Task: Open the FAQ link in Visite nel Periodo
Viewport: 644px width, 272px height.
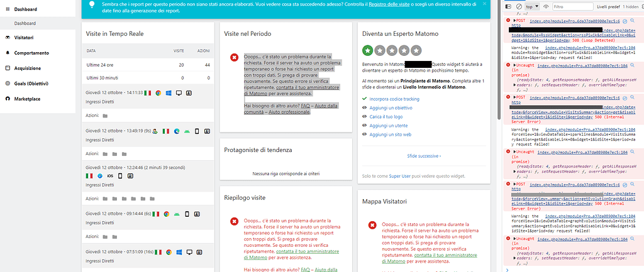Action: [x=305, y=106]
